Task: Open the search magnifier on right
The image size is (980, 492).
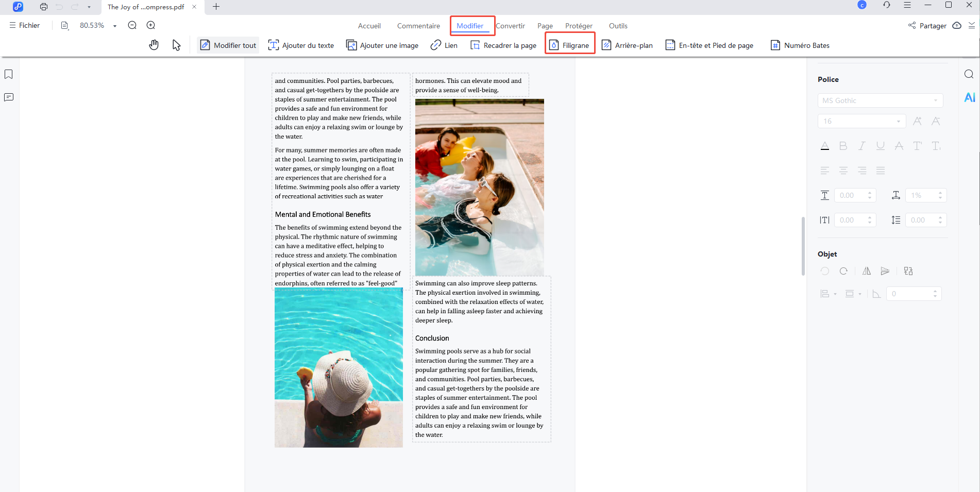Action: pos(969,74)
